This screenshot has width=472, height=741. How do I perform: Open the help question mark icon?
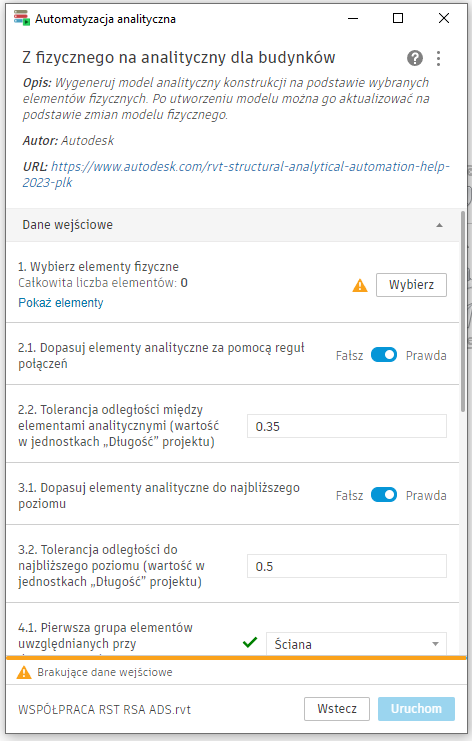(x=414, y=58)
